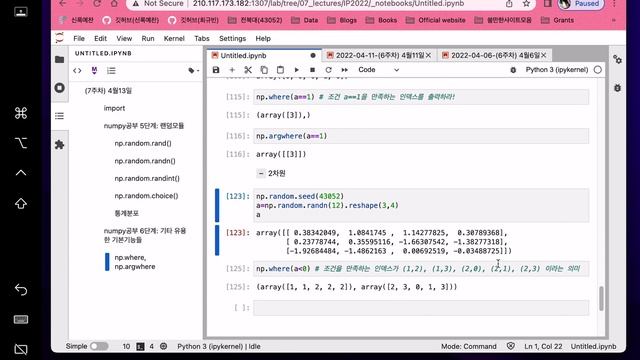Open the Tabs menu

[202, 38]
